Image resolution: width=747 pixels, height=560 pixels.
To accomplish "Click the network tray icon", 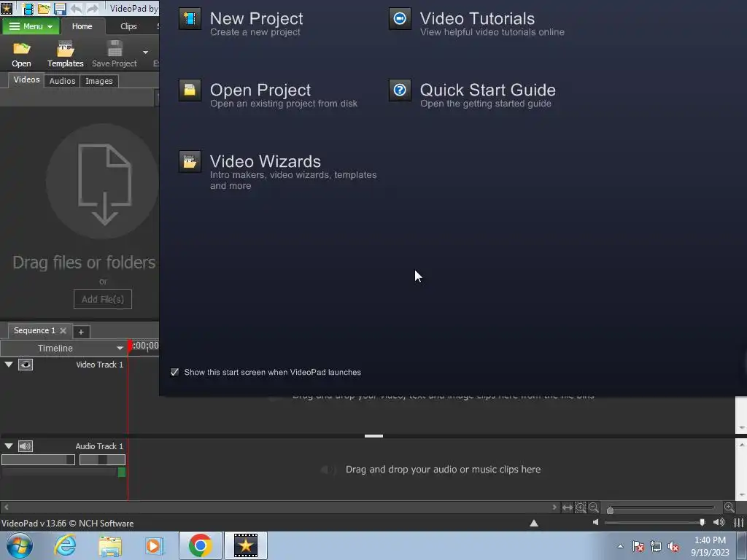I will pyautogui.click(x=656, y=546).
